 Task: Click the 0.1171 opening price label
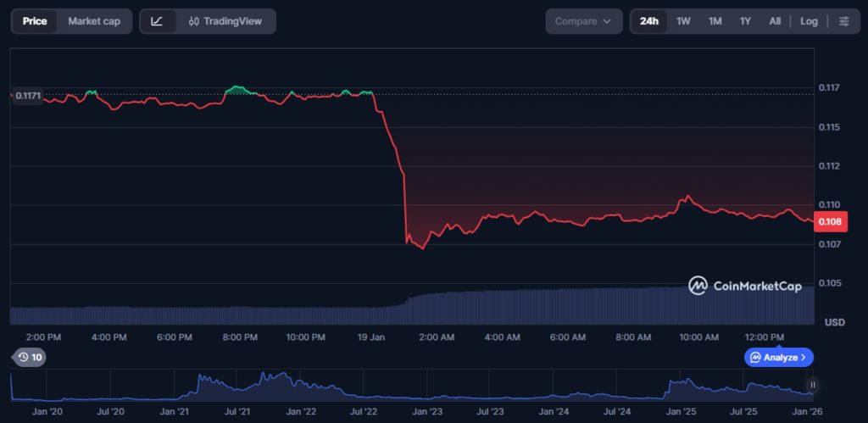[x=27, y=95]
